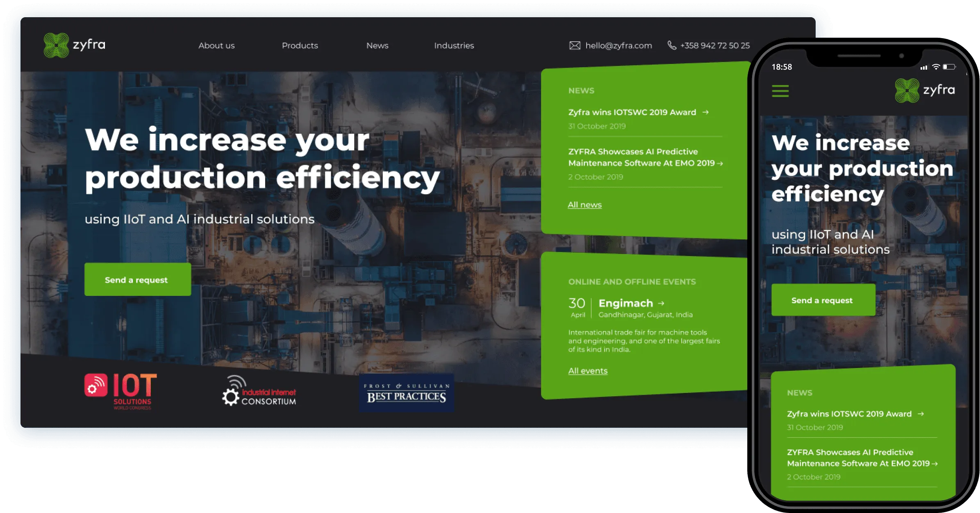Click desktop 'NEWS' panel heading
Viewport: 980px width, 513px height.
coord(581,91)
